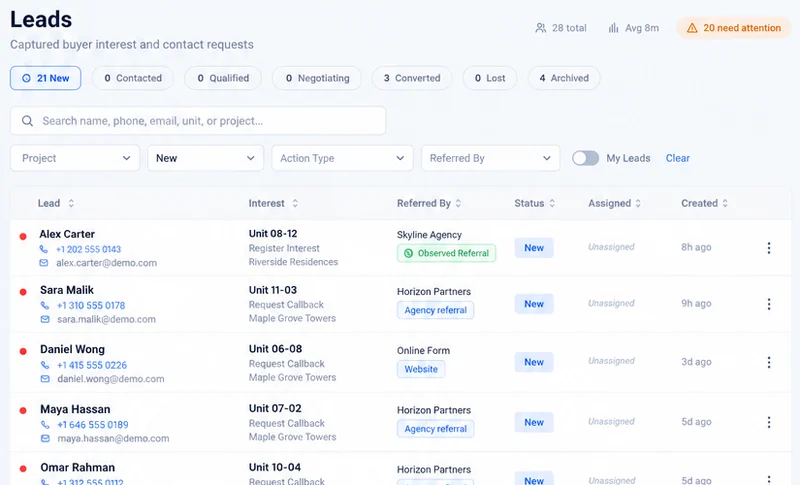The image size is (800, 485).
Task: Sort by Status column arrows
Action: (552, 203)
